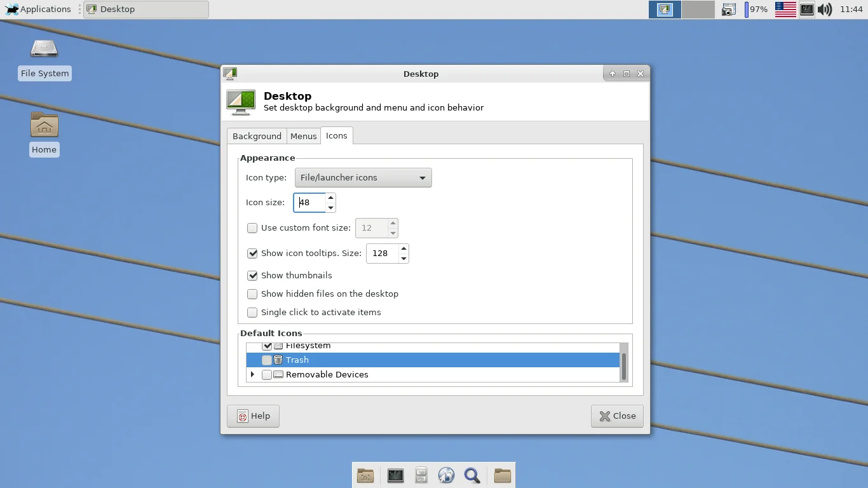This screenshot has width=868, height=488.
Task: Decrease tooltip size with the down arrow
Action: point(403,259)
